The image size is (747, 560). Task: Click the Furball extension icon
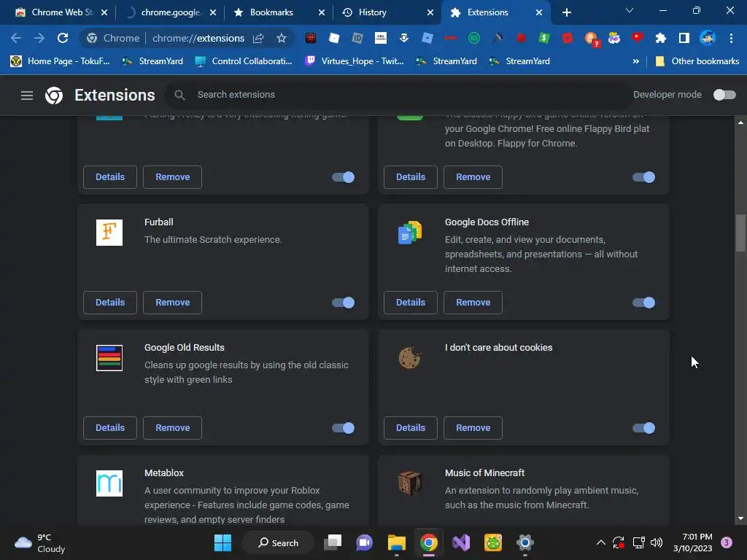tap(109, 233)
